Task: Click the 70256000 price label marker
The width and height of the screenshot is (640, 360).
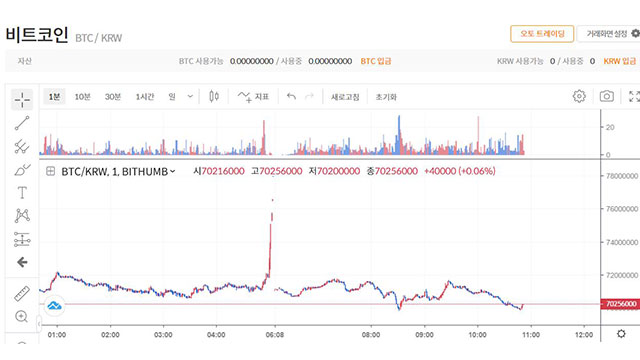Action: (620, 304)
